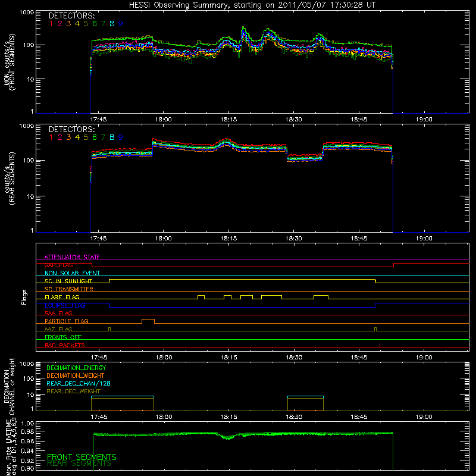Click the 0.92 livetime y-axis value
Viewport: 476px width, 476px height.
[27, 459]
